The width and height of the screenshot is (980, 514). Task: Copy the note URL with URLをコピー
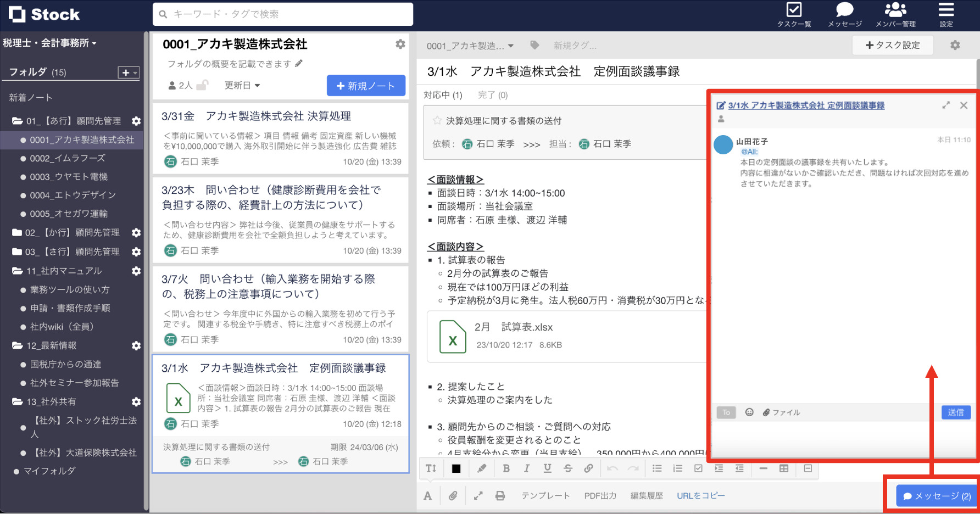point(701,495)
